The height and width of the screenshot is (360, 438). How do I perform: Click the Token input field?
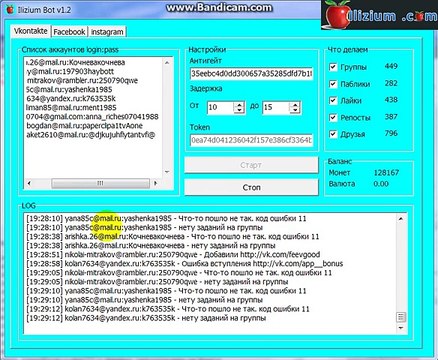(251, 140)
